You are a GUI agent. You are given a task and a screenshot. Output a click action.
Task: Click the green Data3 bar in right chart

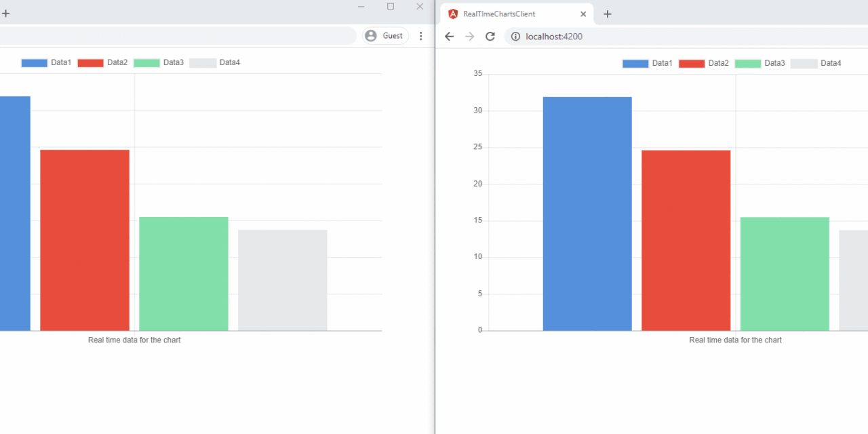point(785,273)
